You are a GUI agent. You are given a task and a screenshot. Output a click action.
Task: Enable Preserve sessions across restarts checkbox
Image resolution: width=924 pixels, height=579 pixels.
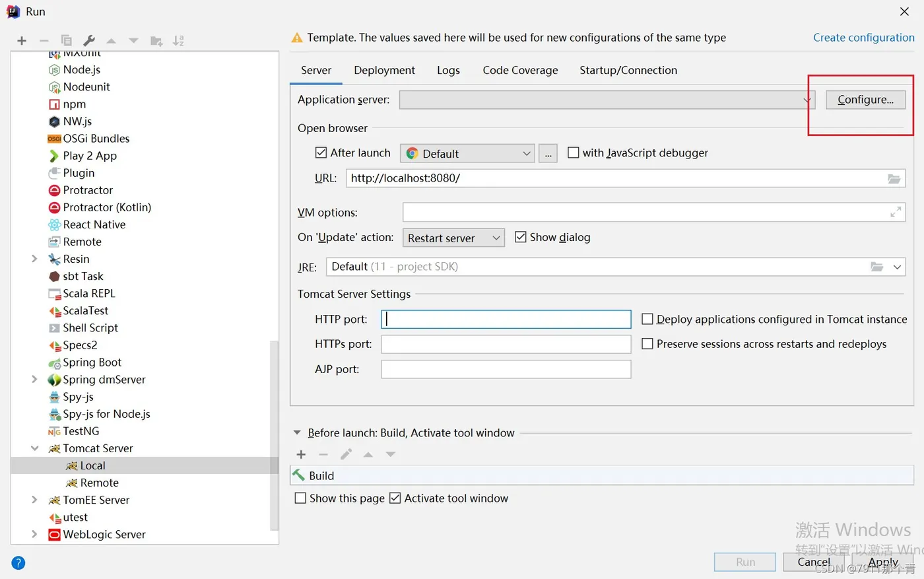pyautogui.click(x=647, y=344)
